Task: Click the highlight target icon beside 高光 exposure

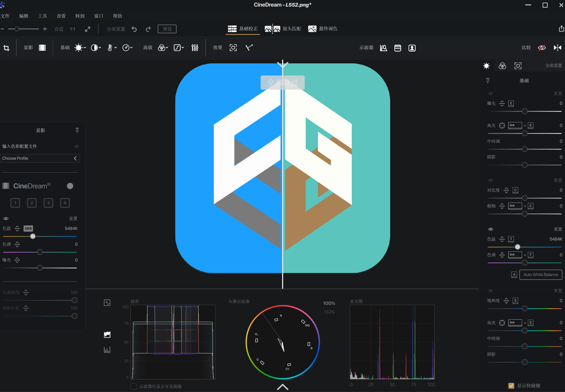Action: [502, 126]
